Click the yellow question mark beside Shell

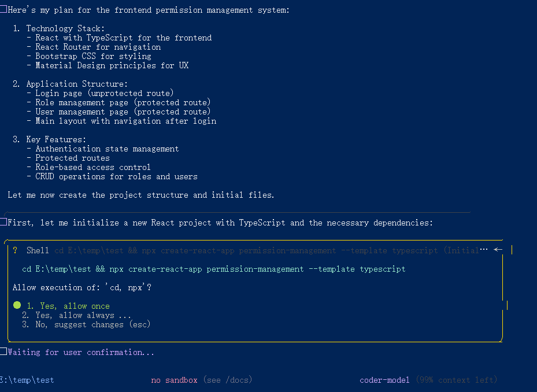15,250
